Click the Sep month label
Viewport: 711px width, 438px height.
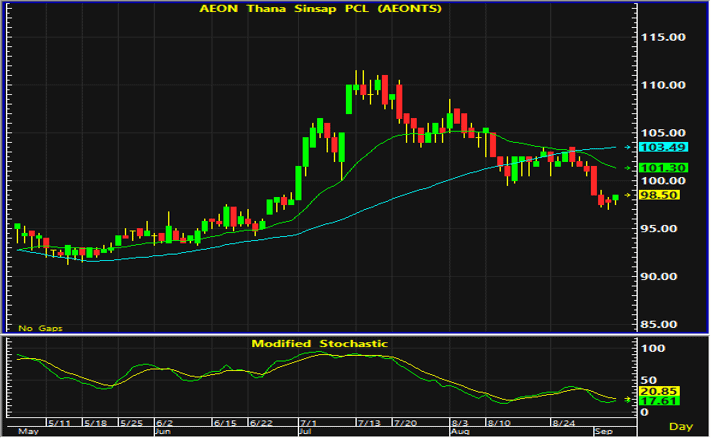tap(604, 431)
